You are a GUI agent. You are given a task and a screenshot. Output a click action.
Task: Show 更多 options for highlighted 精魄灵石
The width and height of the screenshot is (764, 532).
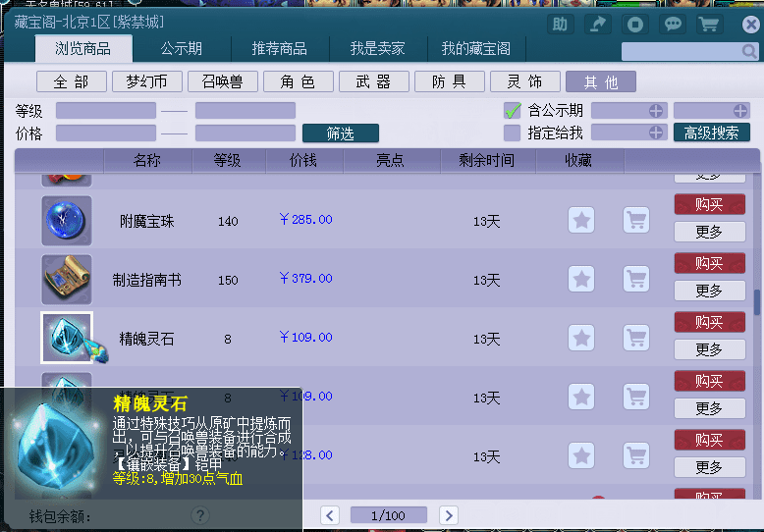click(710, 349)
